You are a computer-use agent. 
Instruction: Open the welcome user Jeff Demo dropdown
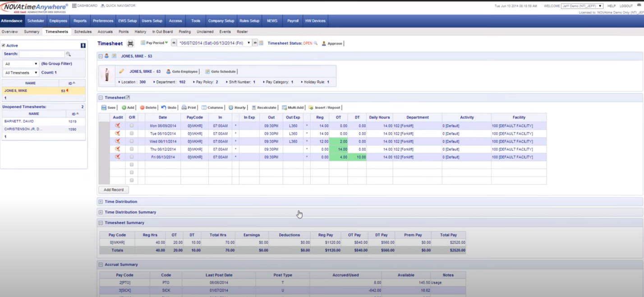[x=582, y=6]
